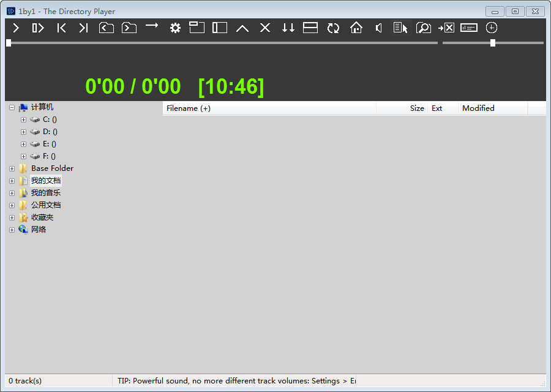Skip to next track
Viewport: 551px width, 392px height.
pyautogui.click(x=83, y=28)
